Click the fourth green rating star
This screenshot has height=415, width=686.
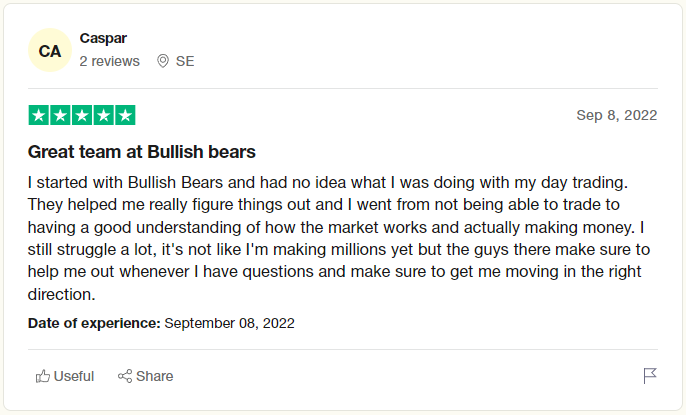[104, 115]
